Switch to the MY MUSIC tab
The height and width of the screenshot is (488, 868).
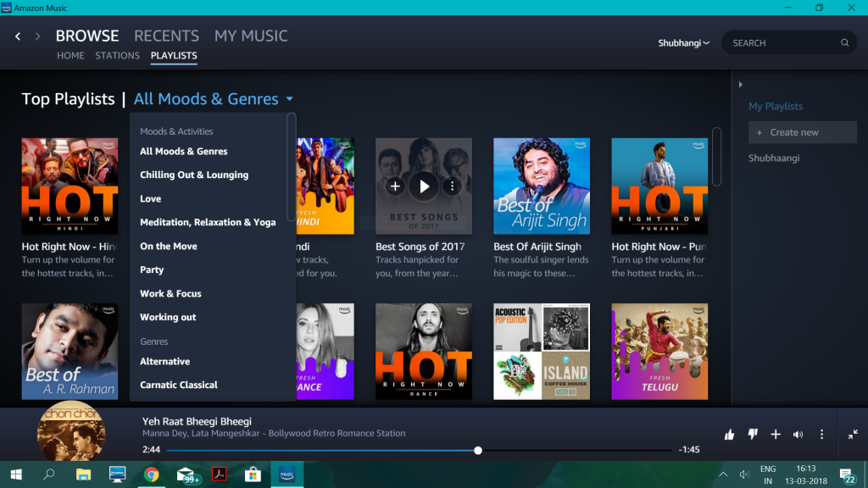pos(251,36)
